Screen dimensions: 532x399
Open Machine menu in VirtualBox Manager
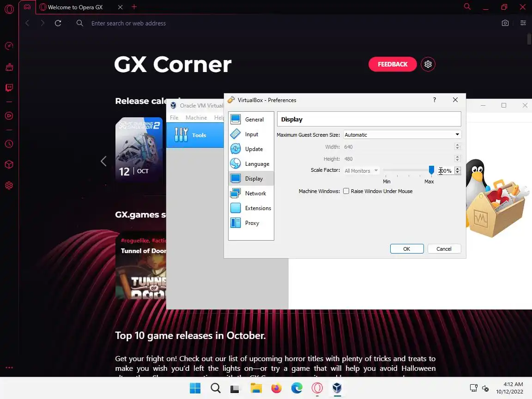[196, 117]
